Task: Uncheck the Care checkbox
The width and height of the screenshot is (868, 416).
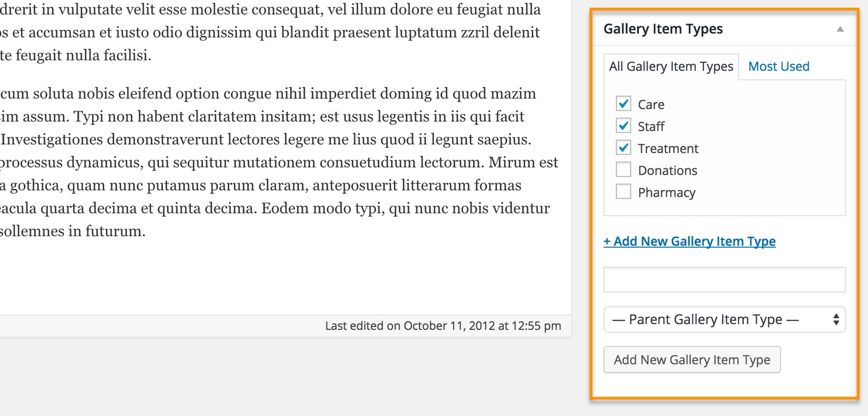Action: click(623, 103)
